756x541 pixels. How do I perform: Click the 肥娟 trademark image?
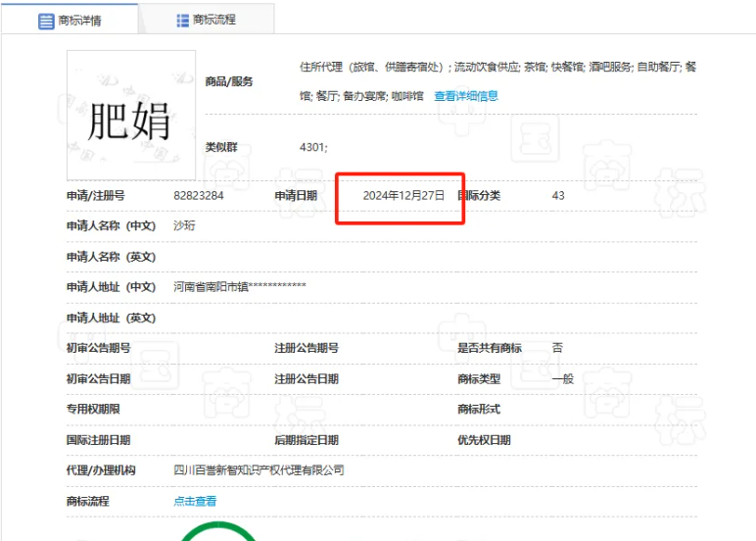tap(130, 115)
